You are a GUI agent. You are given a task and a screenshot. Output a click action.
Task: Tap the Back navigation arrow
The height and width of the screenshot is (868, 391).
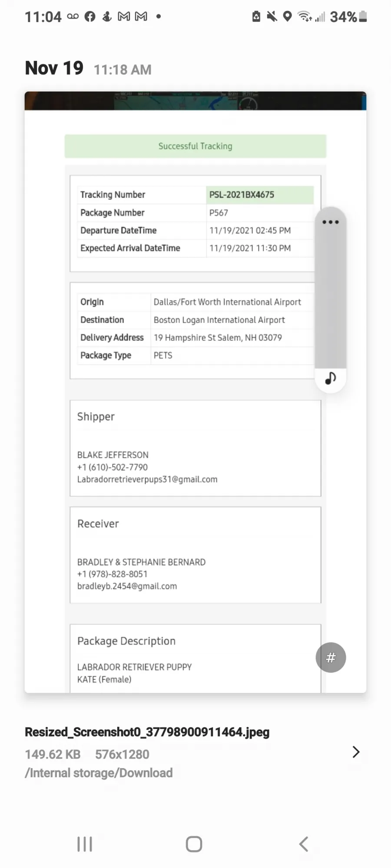304,844
